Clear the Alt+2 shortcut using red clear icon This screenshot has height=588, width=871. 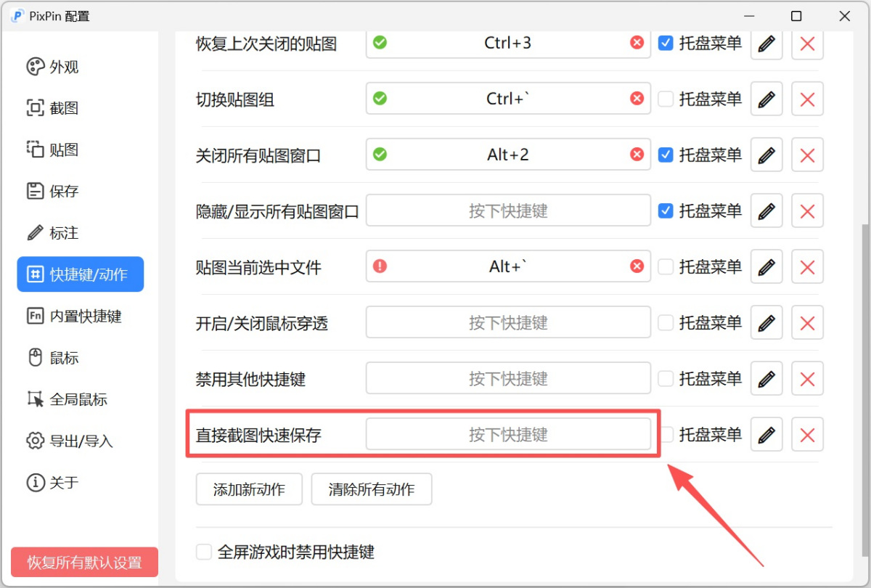coord(637,155)
